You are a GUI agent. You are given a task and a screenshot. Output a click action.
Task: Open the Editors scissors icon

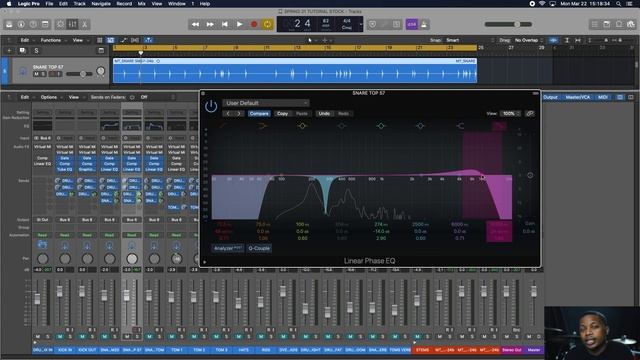[84, 24]
